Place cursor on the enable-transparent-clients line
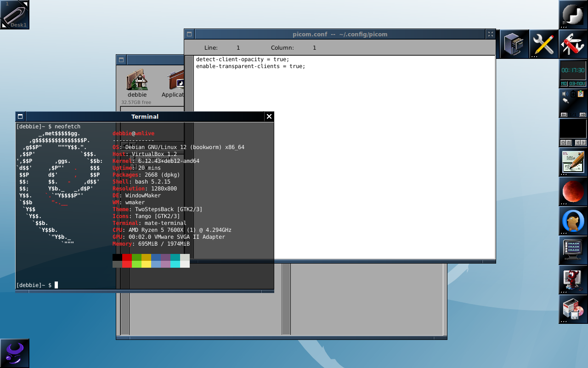 [x=250, y=66]
